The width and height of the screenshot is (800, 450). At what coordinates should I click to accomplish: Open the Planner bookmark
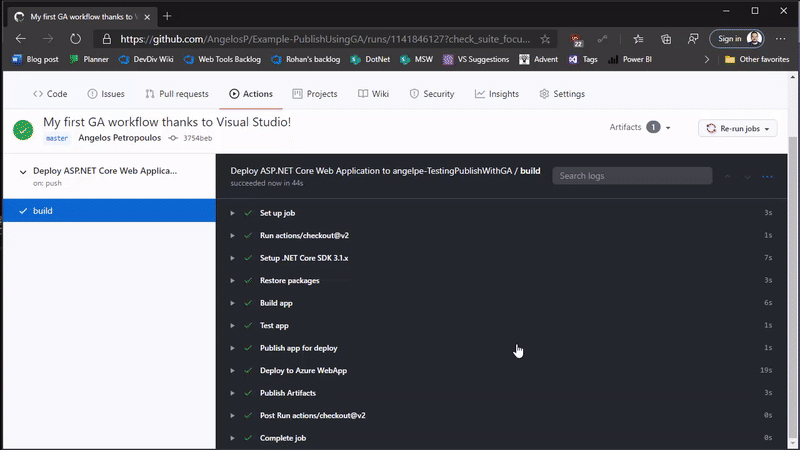(89, 59)
